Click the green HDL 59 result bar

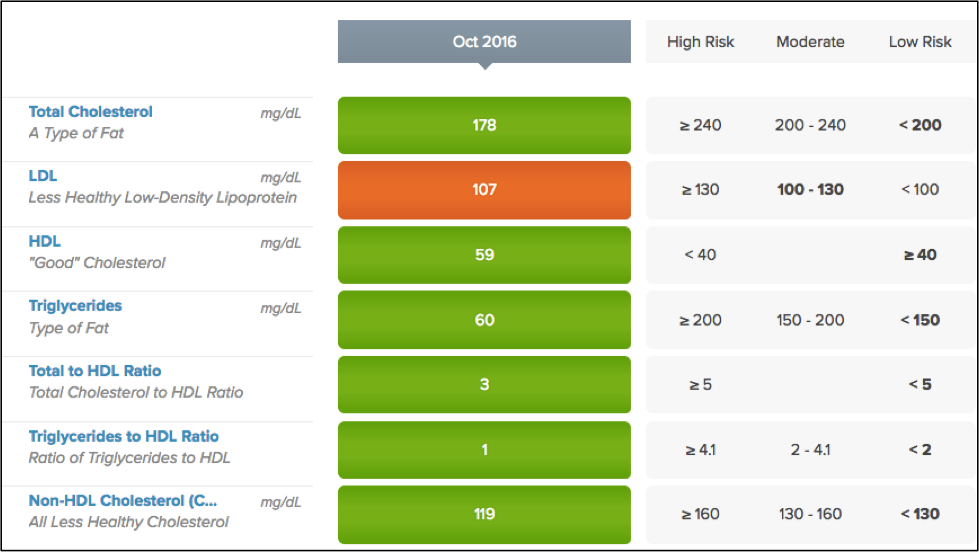click(x=484, y=255)
